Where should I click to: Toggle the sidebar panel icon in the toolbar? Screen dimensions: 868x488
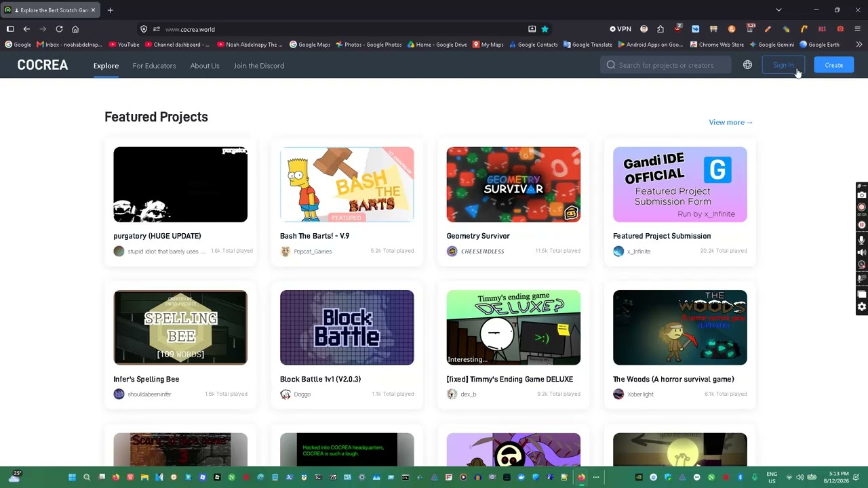(x=10, y=29)
